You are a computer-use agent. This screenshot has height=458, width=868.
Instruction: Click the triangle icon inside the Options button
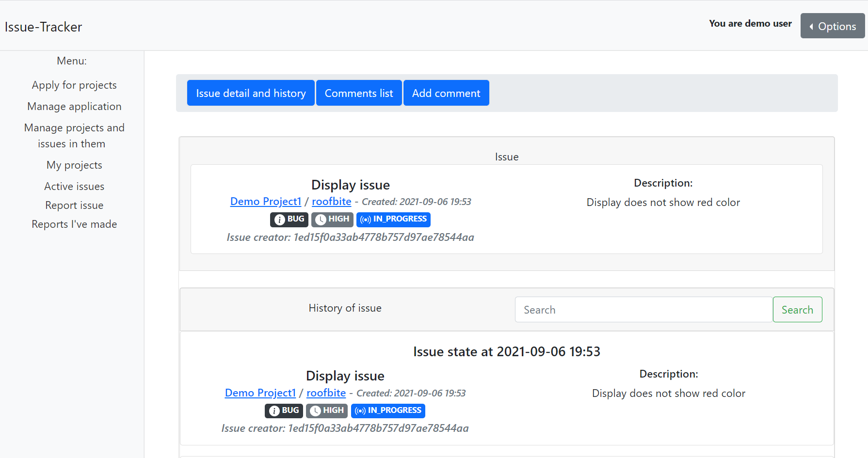point(812,26)
